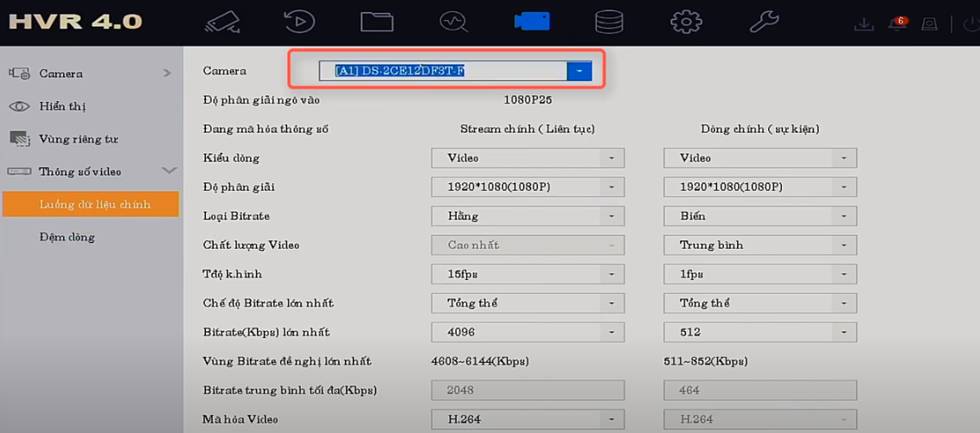Expand the Camera menu in sidebar
This screenshot has width=980, height=433.
pyautogui.click(x=90, y=73)
